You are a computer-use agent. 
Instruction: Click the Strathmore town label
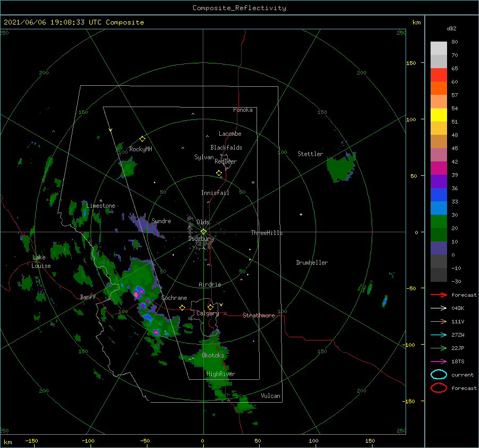click(259, 315)
